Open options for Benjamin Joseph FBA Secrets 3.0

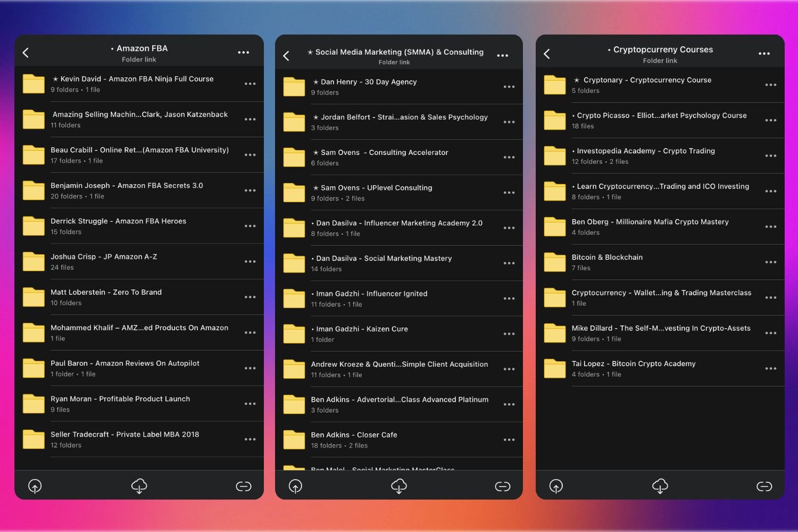click(x=250, y=190)
